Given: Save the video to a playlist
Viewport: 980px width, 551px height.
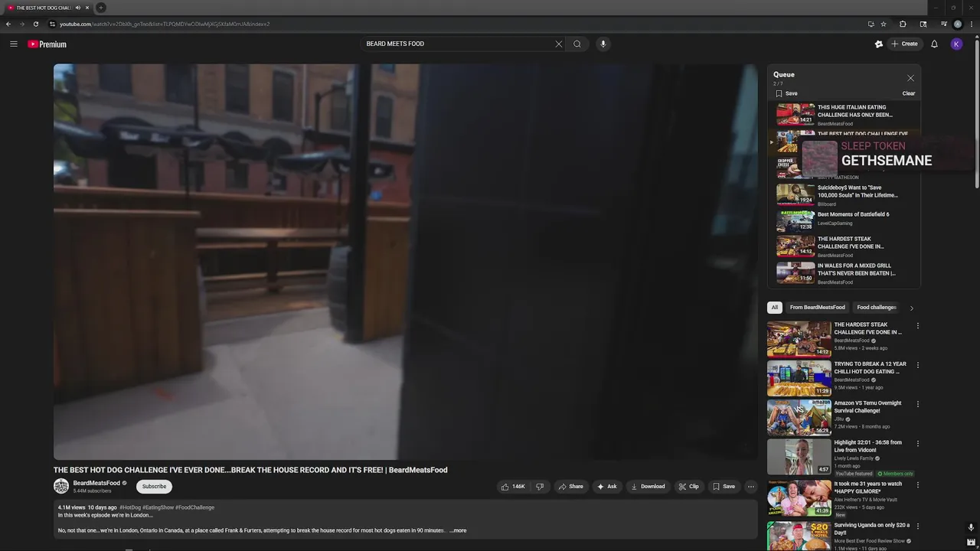Looking at the screenshot, I should pyautogui.click(x=724, y=486).
